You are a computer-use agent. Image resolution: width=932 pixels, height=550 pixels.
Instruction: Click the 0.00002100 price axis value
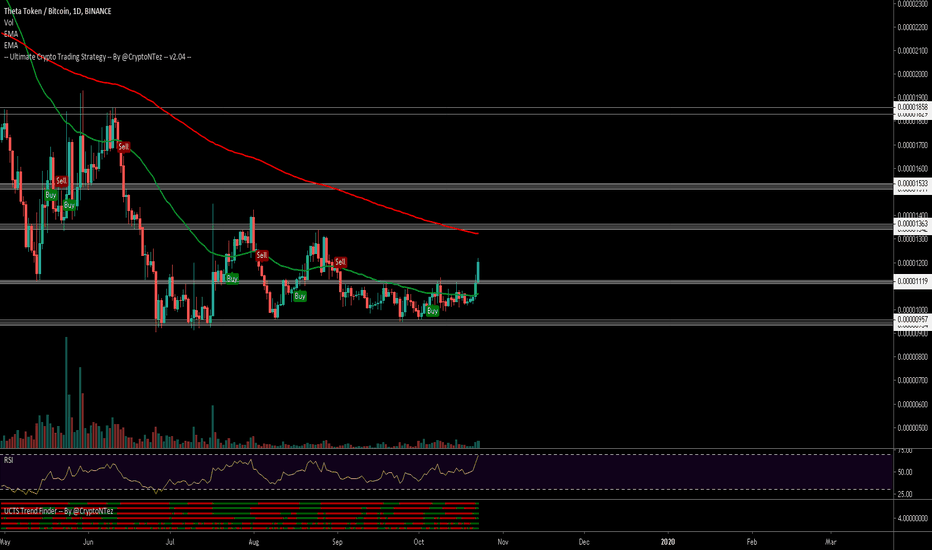pyautogui.click(x=912, y=51)
